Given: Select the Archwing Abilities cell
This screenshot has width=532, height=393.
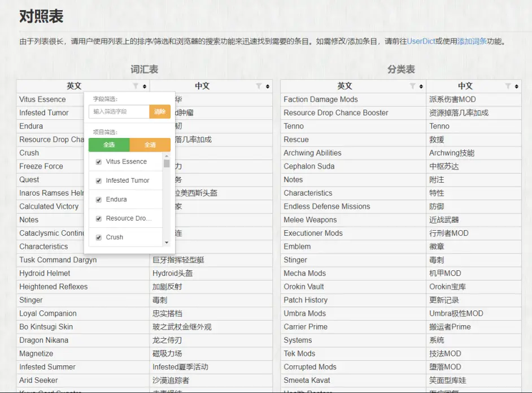Looking at the screenshot, I should pyautogui.click(x=353, y=153).
